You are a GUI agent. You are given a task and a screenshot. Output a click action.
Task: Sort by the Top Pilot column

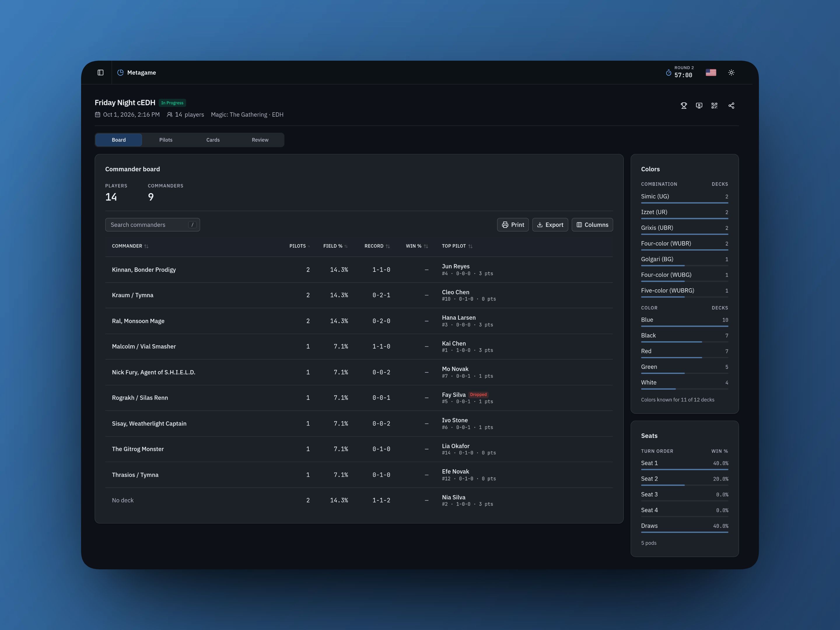(457, 246)
